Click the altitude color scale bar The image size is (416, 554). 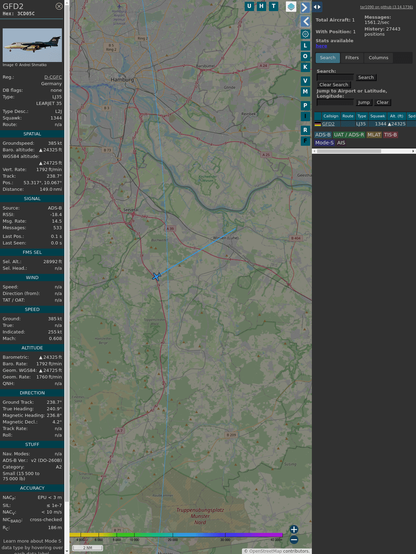pyautogui.click(x=176, y=535)
